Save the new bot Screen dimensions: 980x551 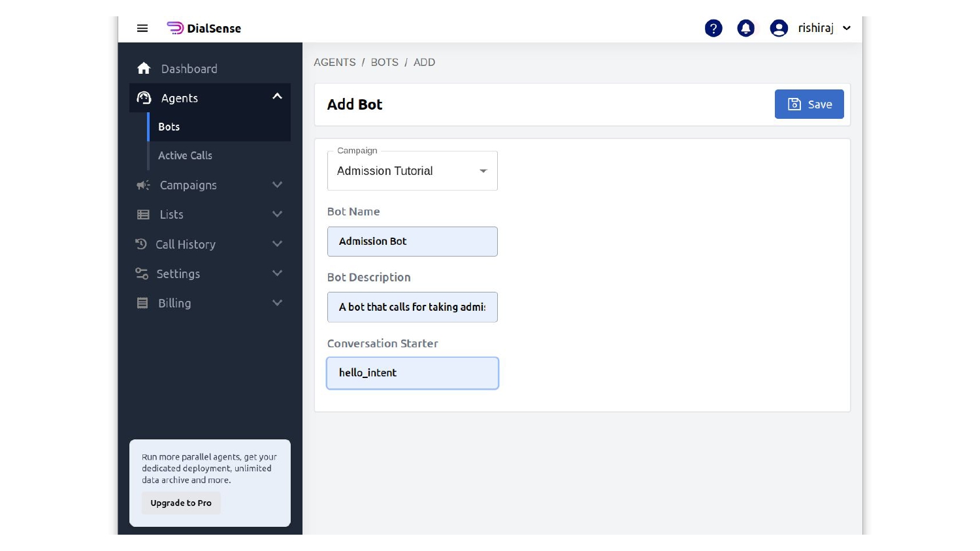click(809, 104)
